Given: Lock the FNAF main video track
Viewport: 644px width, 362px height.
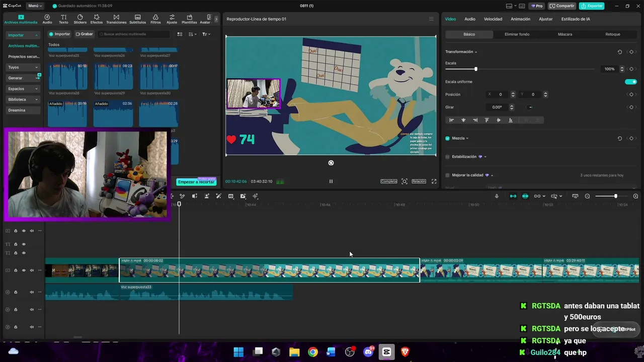Looking at the screenshot, I should click(x=16, y=270).
